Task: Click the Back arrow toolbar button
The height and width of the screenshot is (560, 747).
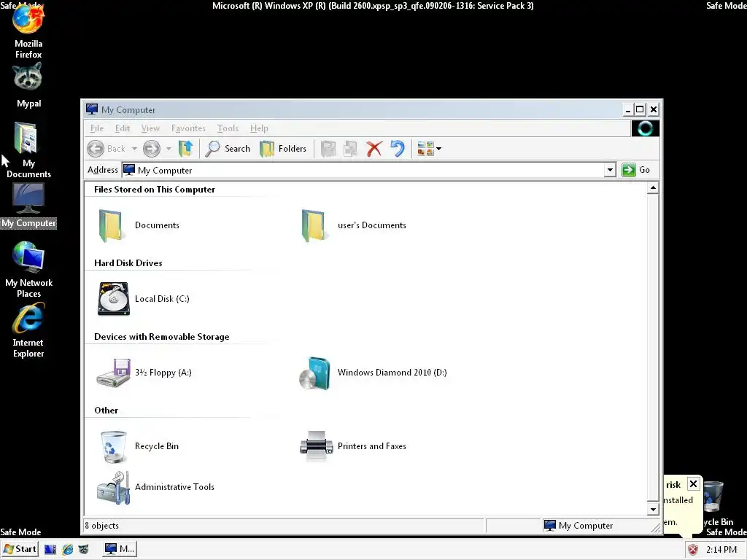Action: pyautogui.click(x=107, y=149)
